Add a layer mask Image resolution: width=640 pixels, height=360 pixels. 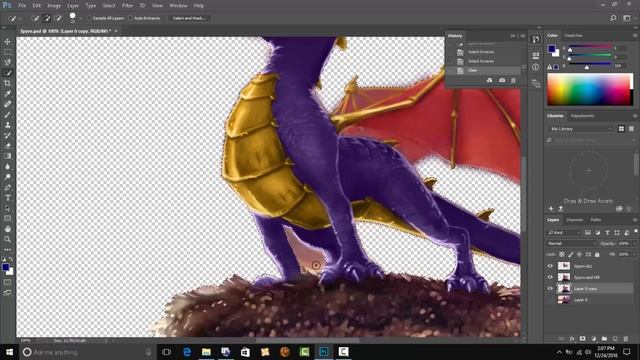pyautogui.click(x=582, y=339)
